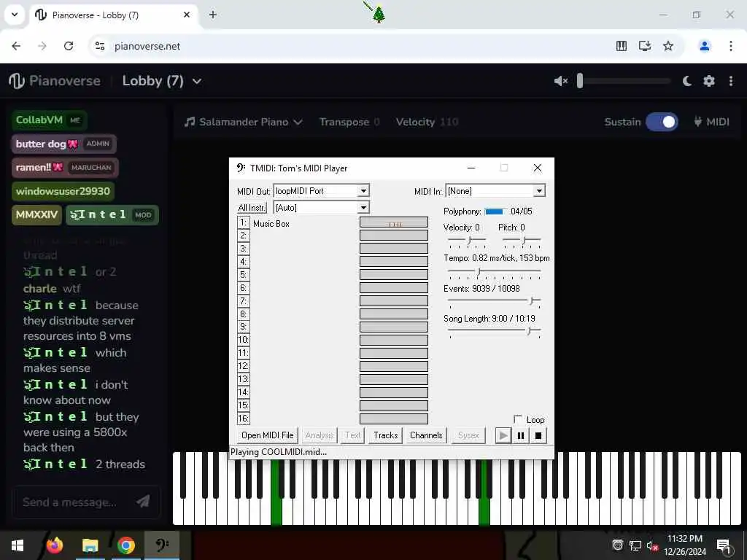Select user ramen!! in the user list

click(65, 168)
